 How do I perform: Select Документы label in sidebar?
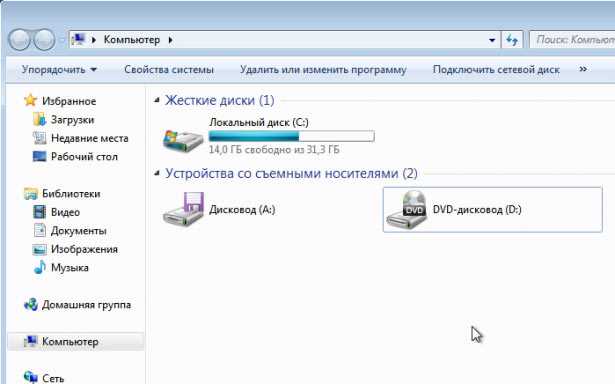coord(78,231)
